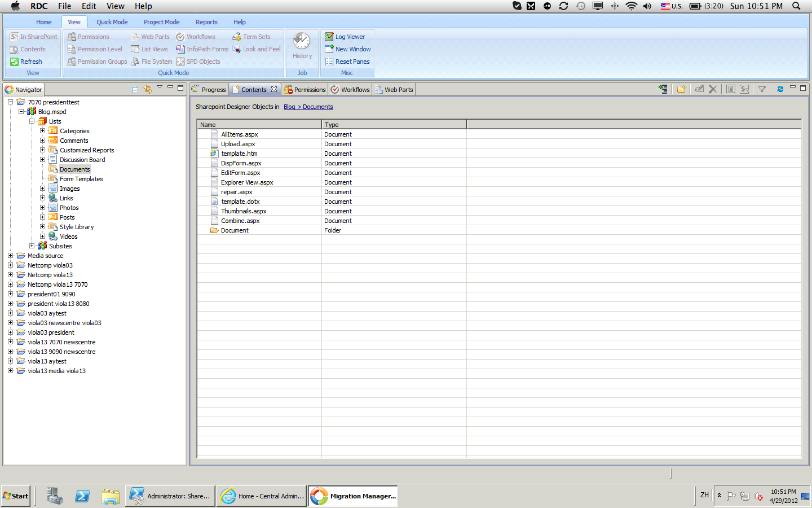Expand the Netcomp viola03 node
Viewport: 812px width, 508px height.
[x=10, y=265]
